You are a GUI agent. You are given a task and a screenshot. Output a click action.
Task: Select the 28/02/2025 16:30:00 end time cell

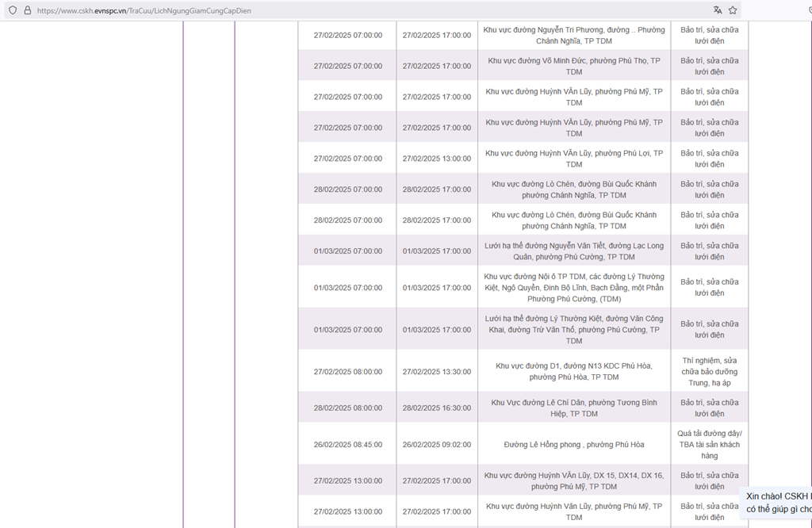(436, 407)
